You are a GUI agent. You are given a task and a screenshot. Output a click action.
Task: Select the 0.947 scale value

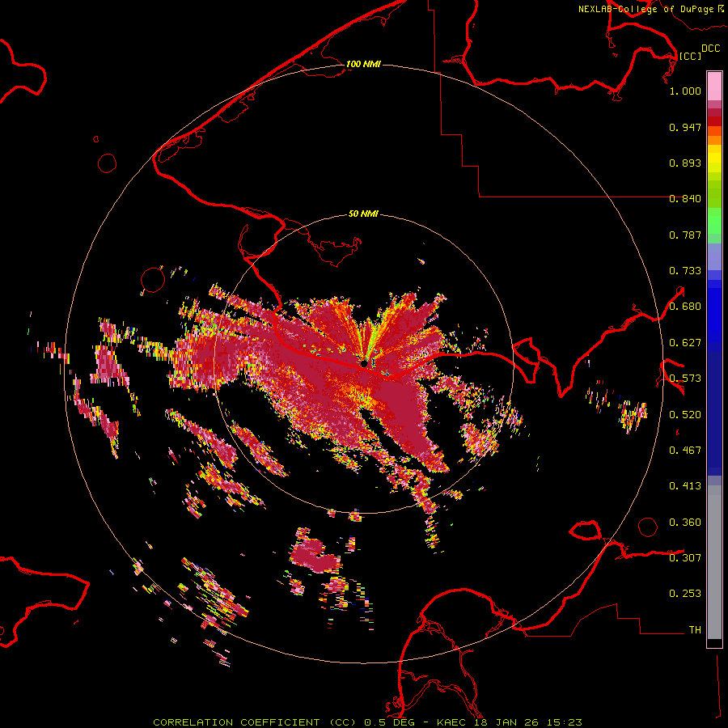[x=685, y=127]
